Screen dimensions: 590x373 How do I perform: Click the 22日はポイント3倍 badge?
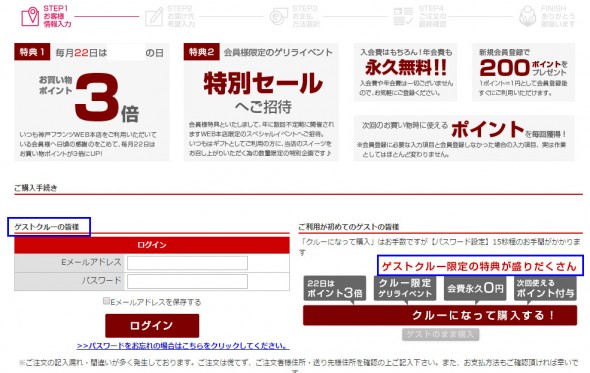click(335, 288)
